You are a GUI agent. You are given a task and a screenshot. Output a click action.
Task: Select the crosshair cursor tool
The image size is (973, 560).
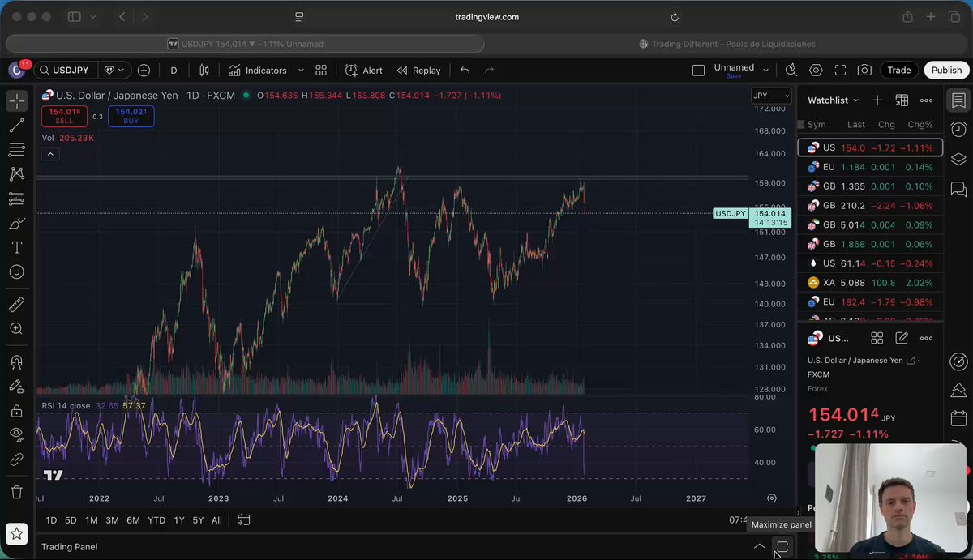[17, 101]
